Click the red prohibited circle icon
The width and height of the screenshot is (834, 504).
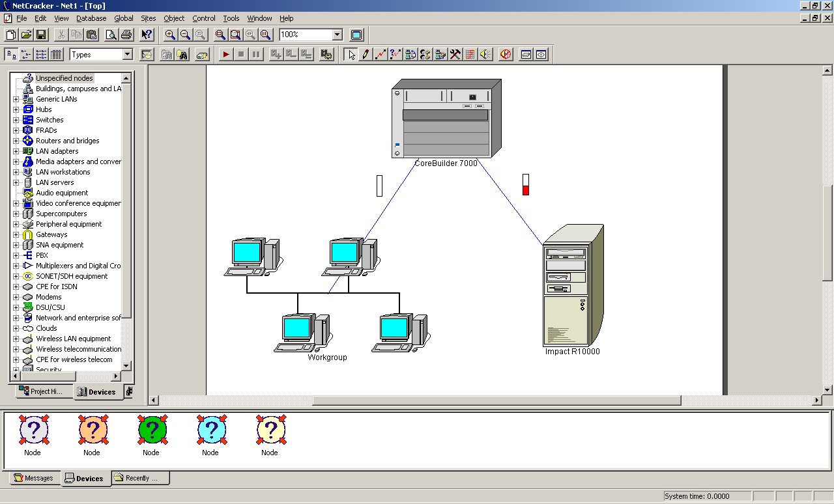point(506,55)
